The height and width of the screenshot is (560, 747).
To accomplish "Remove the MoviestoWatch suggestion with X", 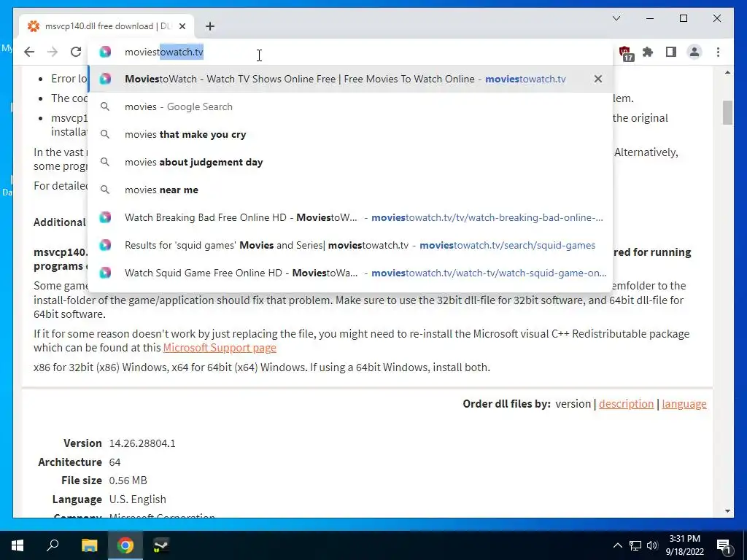I will tap(598, 79).
